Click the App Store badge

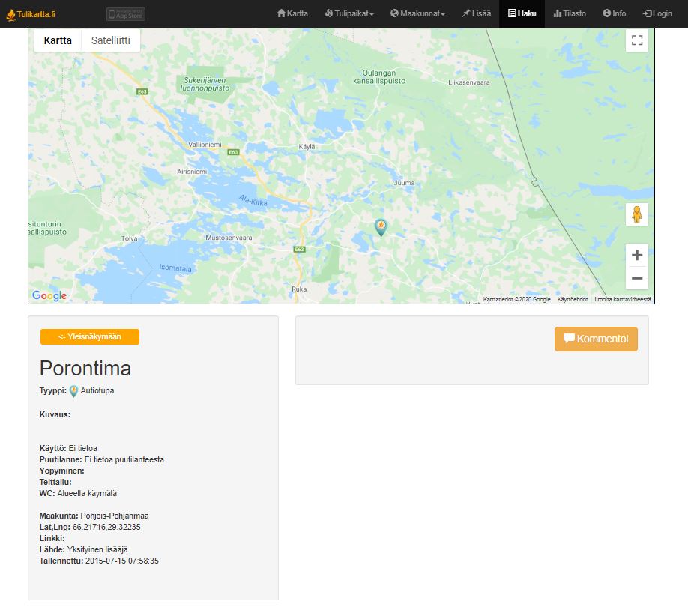click(126, 13)
